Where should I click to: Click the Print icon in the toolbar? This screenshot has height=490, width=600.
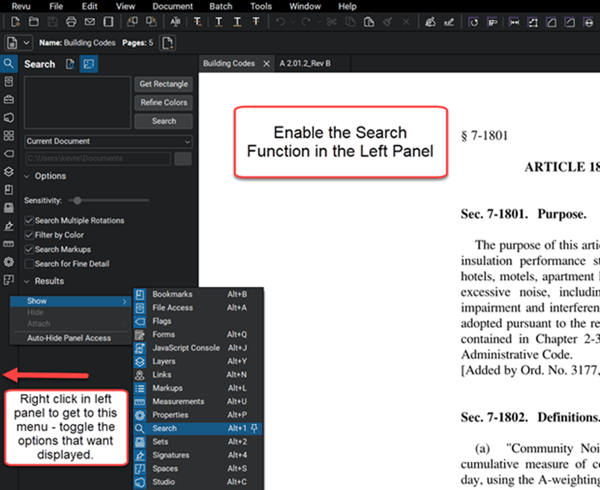[71, 22]
